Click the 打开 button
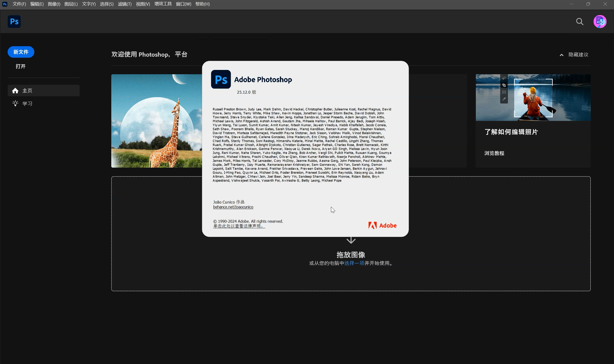Image resolution: width=614 pixels, height=364 pixels. coord(21,67)
